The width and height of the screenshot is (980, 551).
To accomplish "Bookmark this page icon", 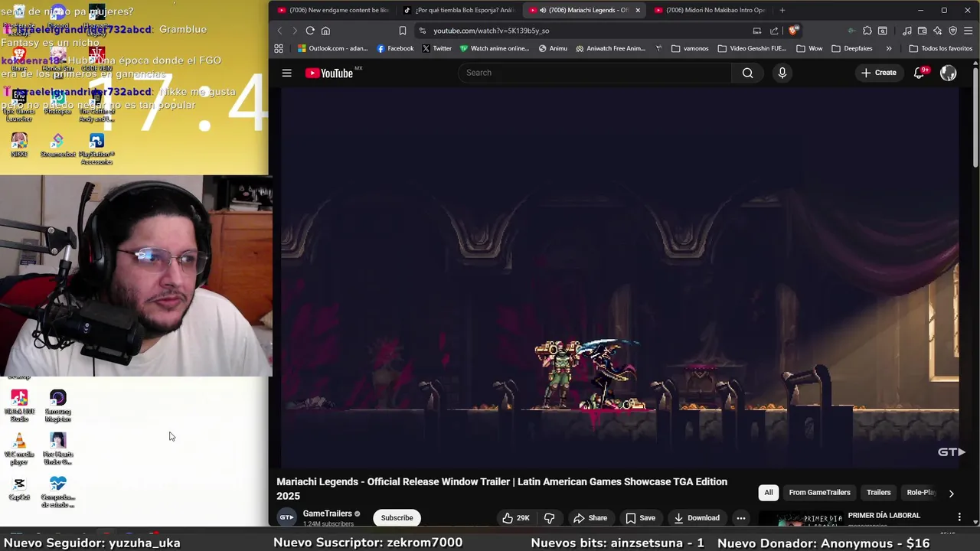I will [403, 31].
